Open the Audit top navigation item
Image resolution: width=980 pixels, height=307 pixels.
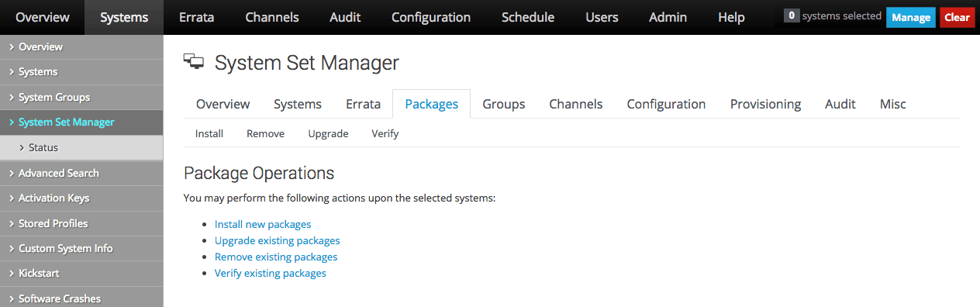point(344,17)
